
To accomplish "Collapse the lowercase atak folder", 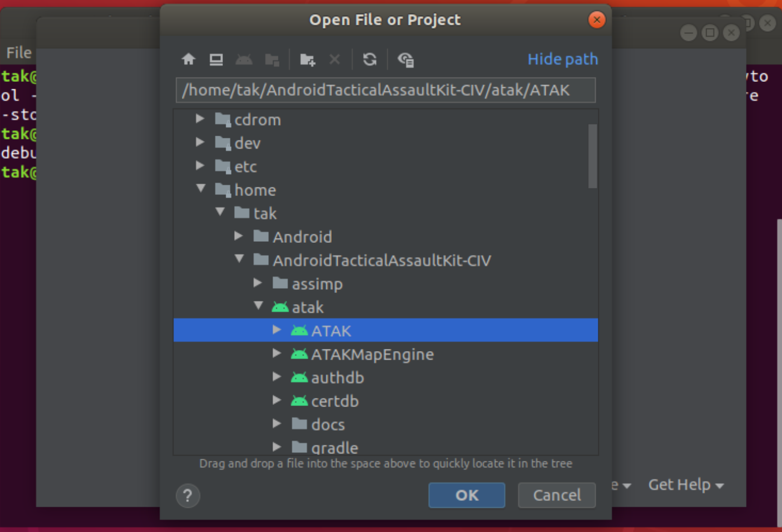I will coord(259,306).
